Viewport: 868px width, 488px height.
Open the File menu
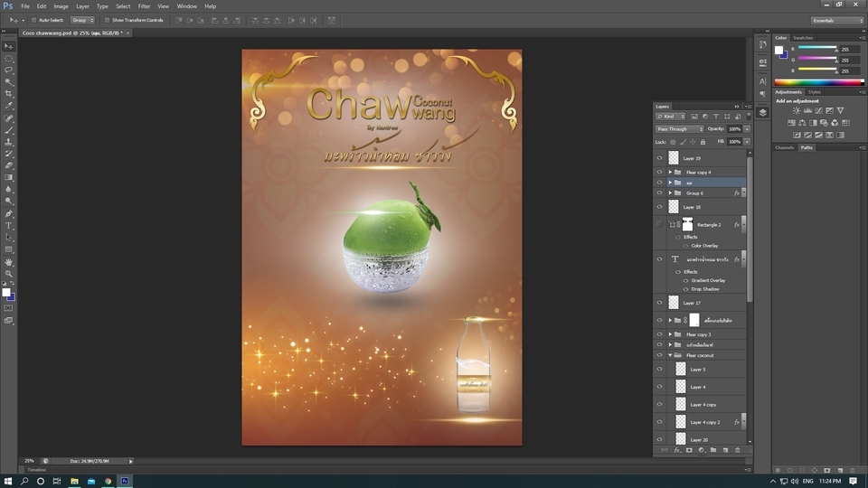coord(25,6)
